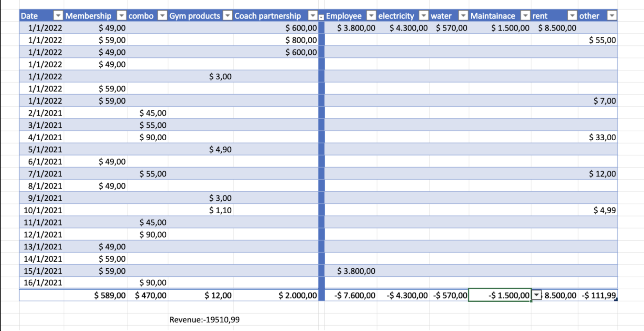Select the $ 90,00 combo cell on 12/1/2021

(x=147, y=234)
